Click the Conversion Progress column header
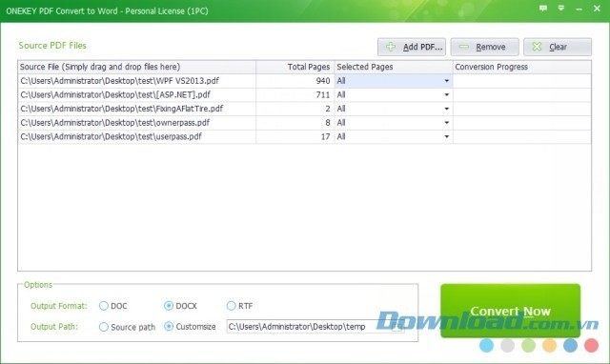This screenshot has width=610, height=364. [522, 67]
